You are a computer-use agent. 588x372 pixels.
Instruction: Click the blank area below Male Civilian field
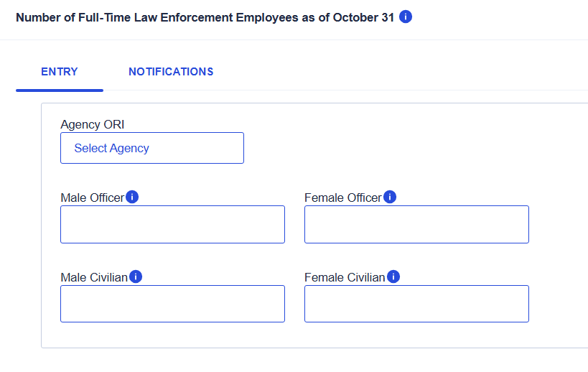172,335
